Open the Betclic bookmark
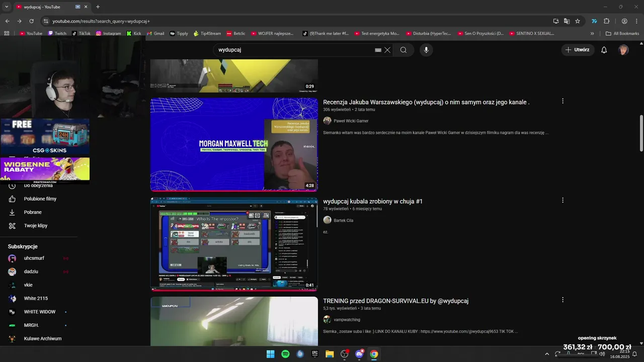This screenshot has height=362, width=644. 236,34
